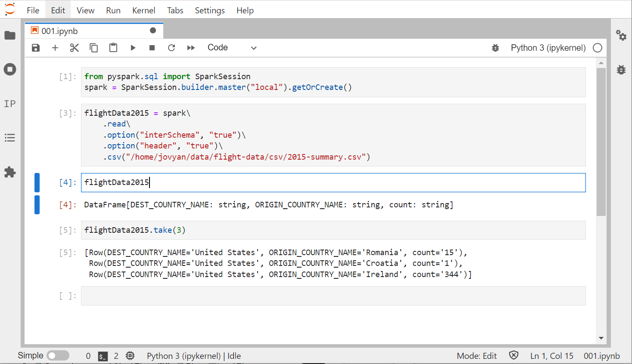Copy the selected cell
Image resolution: width=632 pixels, height=364 pixels.
[x=93, y=48]
